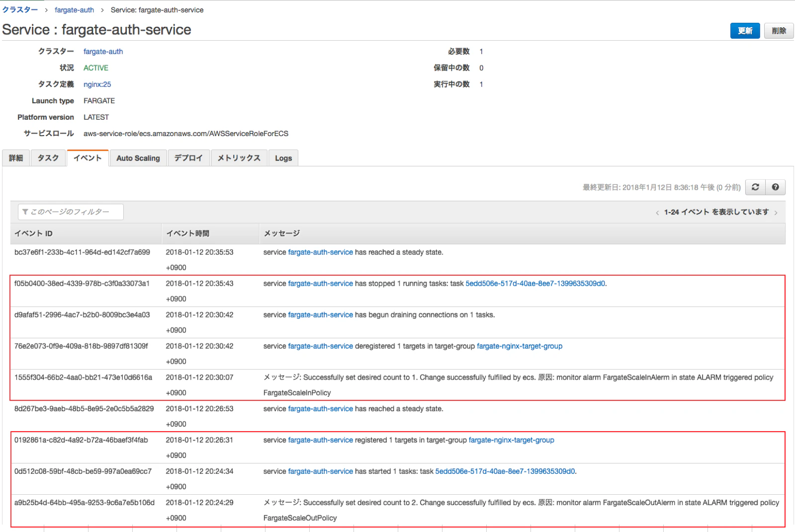
Task: Switch to the メトリックス tab
Action: tap(239, 158)
